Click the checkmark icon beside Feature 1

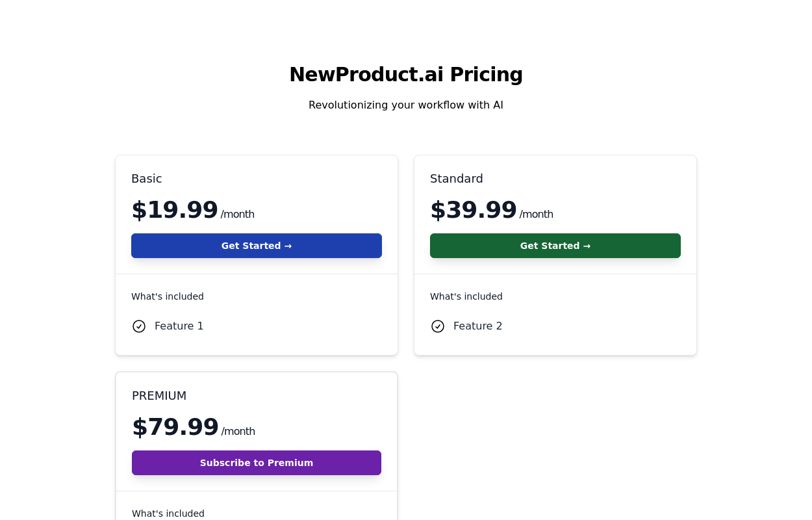point(139,326)
